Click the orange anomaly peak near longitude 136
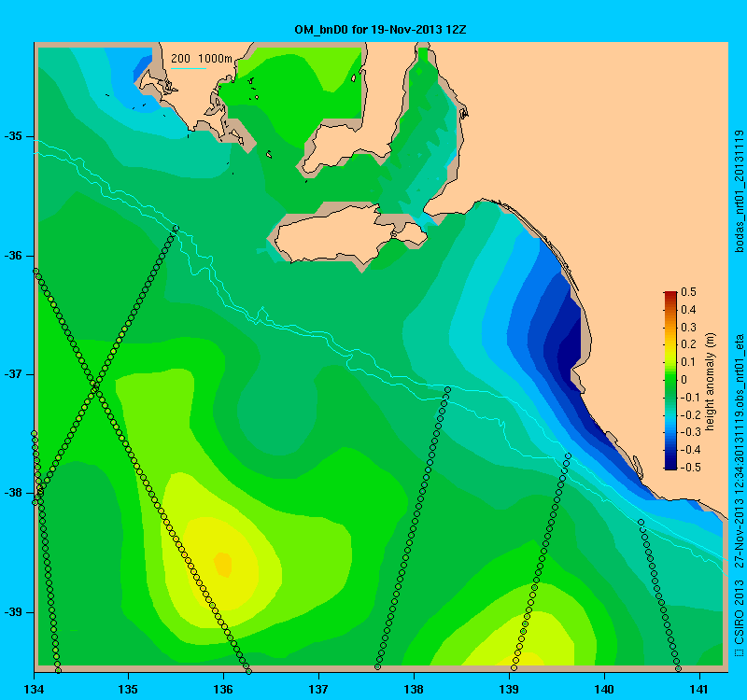The height and width of the screenshot is (700, 747). click(x=223, y=565)
